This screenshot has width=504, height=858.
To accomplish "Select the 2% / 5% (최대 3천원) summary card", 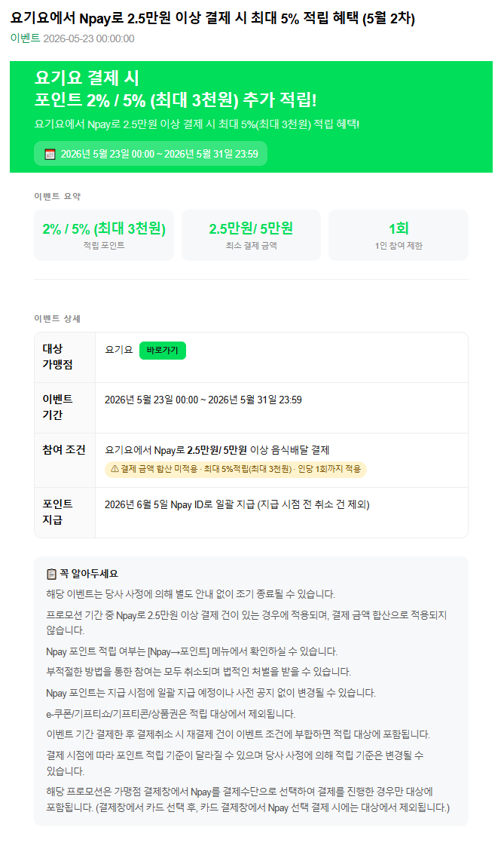I will [x=104, y=235].
